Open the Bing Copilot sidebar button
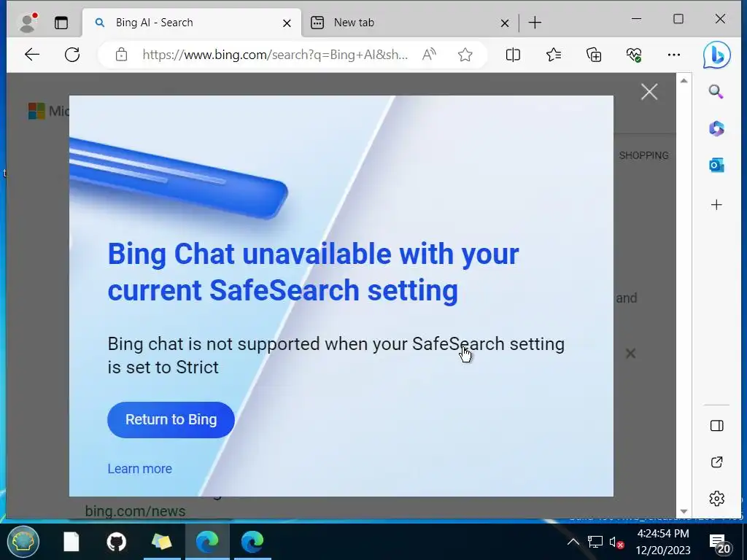747x560 pixels. 717,55
